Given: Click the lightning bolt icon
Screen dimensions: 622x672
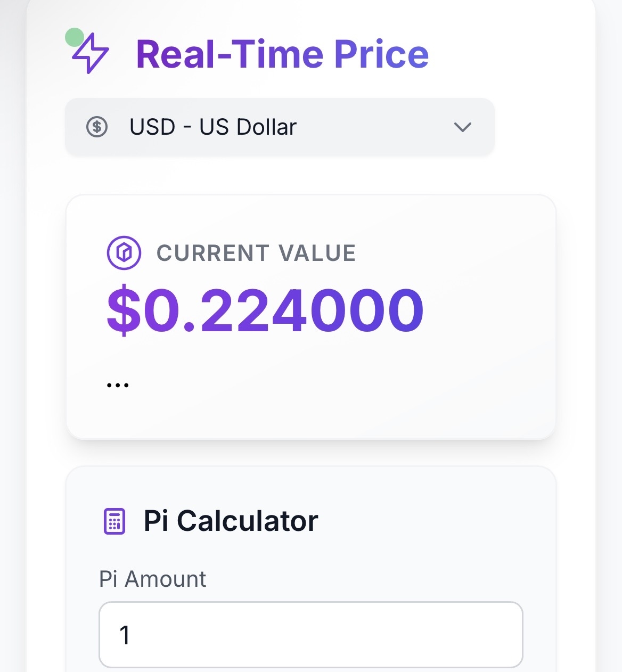Looking at the screenshot, I should click(x=91, y=53).
